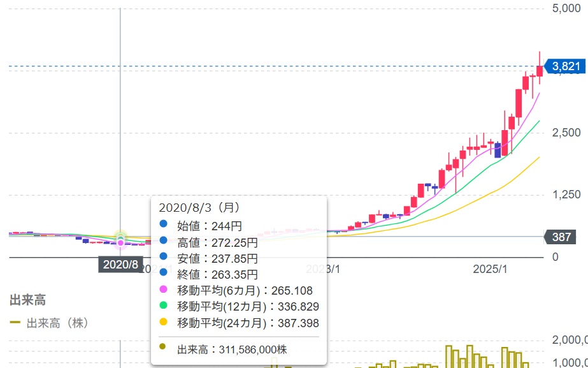Viewport: 588px width, 368px height.
Task: Toggle the 出来高（株） legend item
Action: [x=48, y=323]
